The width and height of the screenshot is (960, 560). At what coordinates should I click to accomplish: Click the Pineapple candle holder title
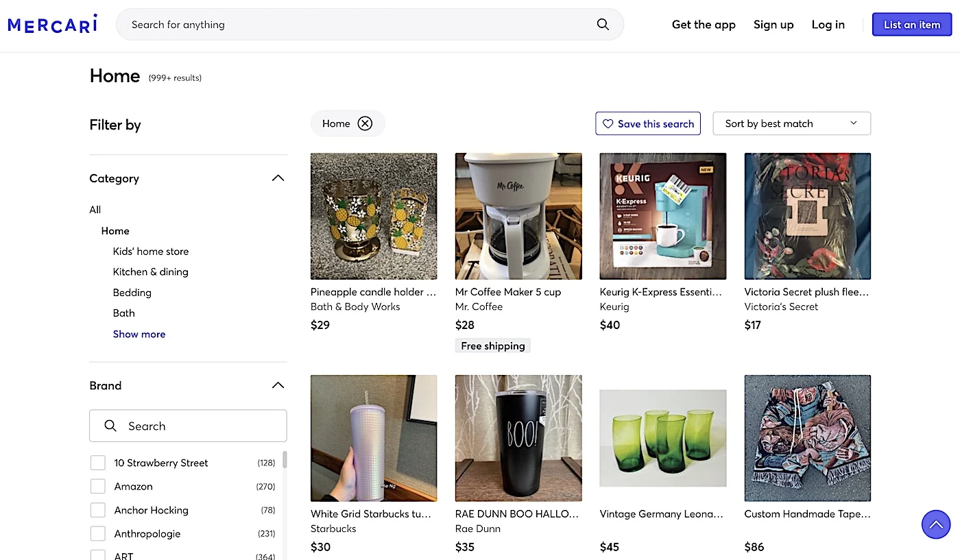pos(374,292)
